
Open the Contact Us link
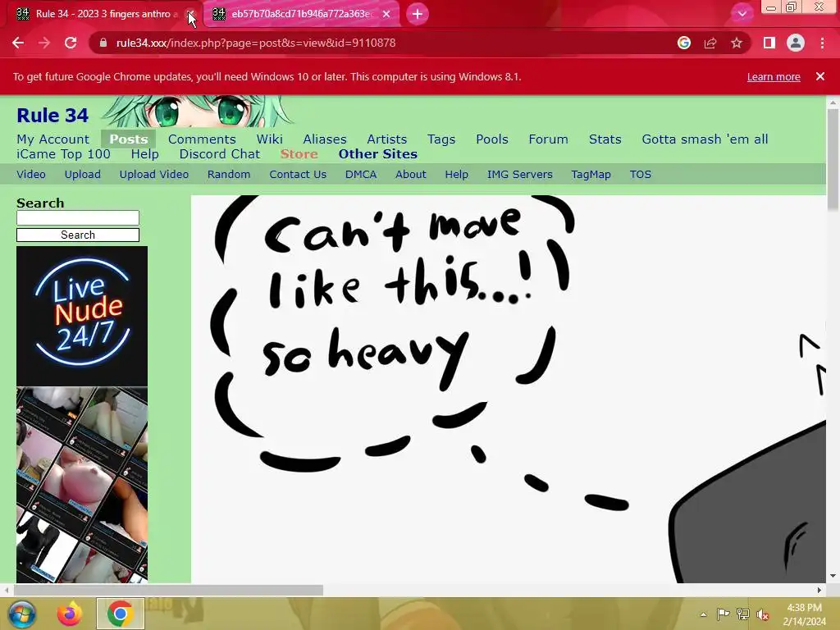[x=298, y=175]
